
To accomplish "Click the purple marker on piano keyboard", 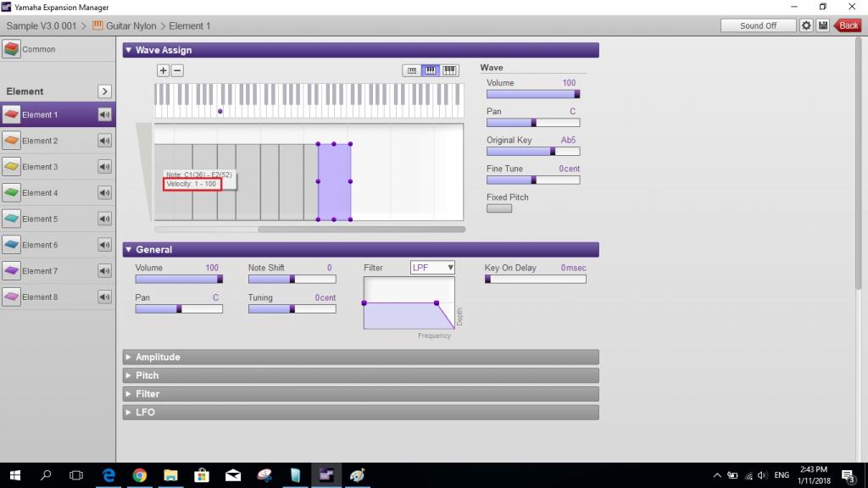I will [220, 111].
